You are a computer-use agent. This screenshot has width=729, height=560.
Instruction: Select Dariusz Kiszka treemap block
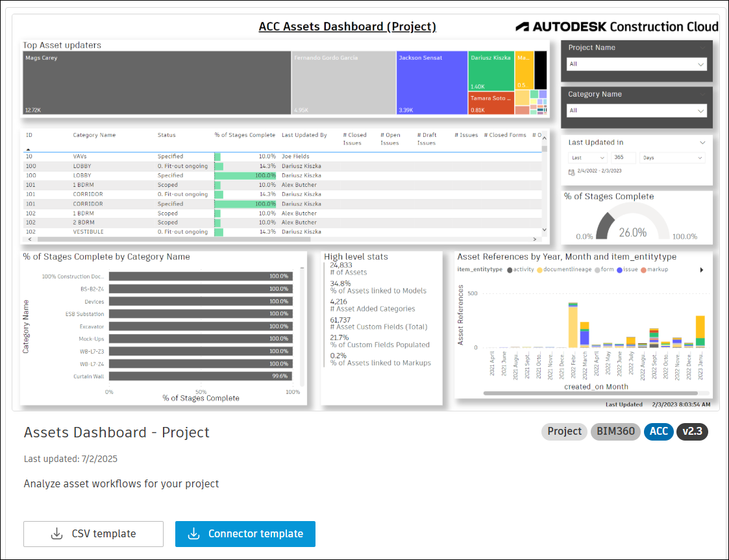point(491,71)
